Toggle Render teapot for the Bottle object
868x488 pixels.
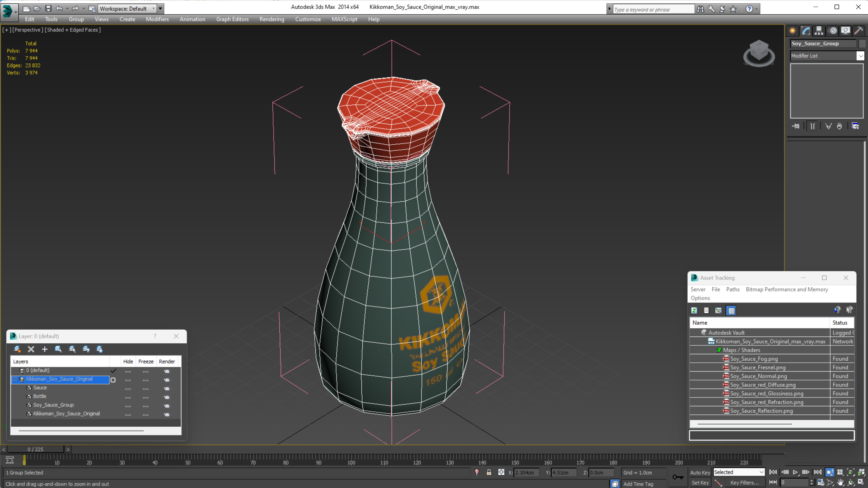tap(167, 397)
